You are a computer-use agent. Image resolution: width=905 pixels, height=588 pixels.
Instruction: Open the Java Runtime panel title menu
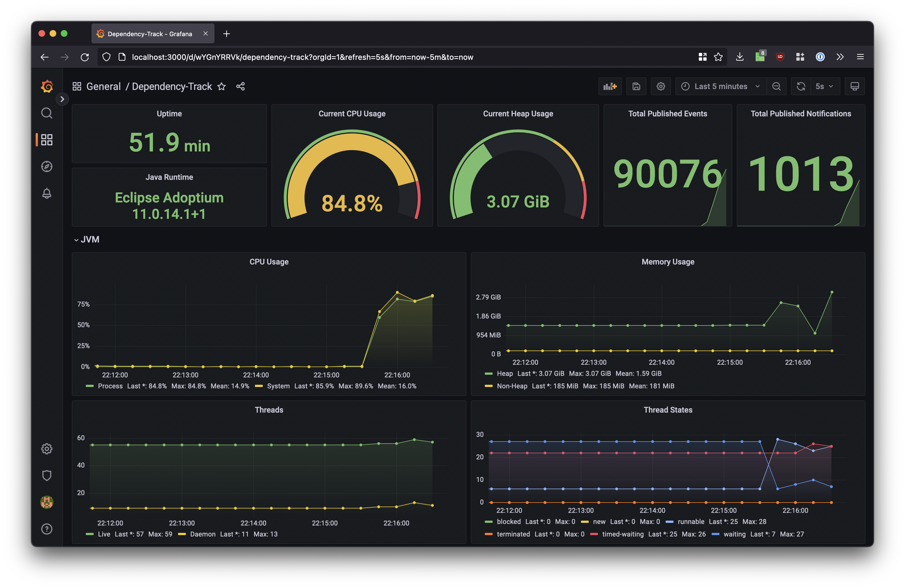(169, 177)
